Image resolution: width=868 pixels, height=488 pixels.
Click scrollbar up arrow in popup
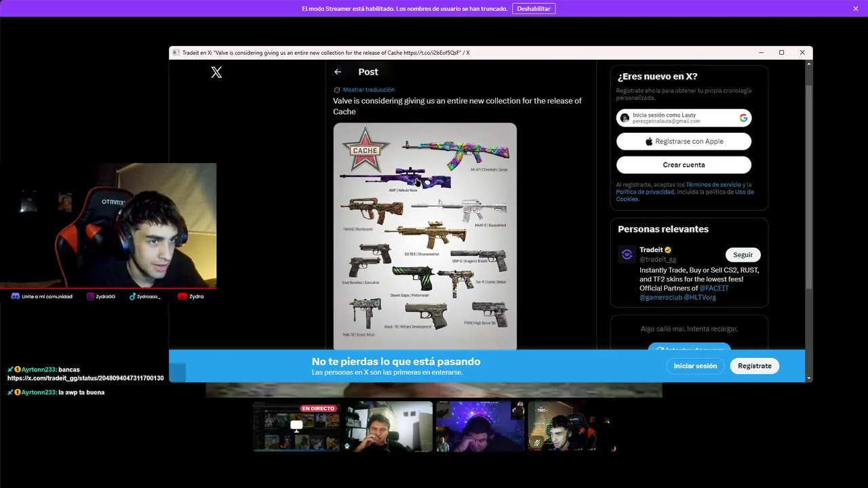(808, 64)
